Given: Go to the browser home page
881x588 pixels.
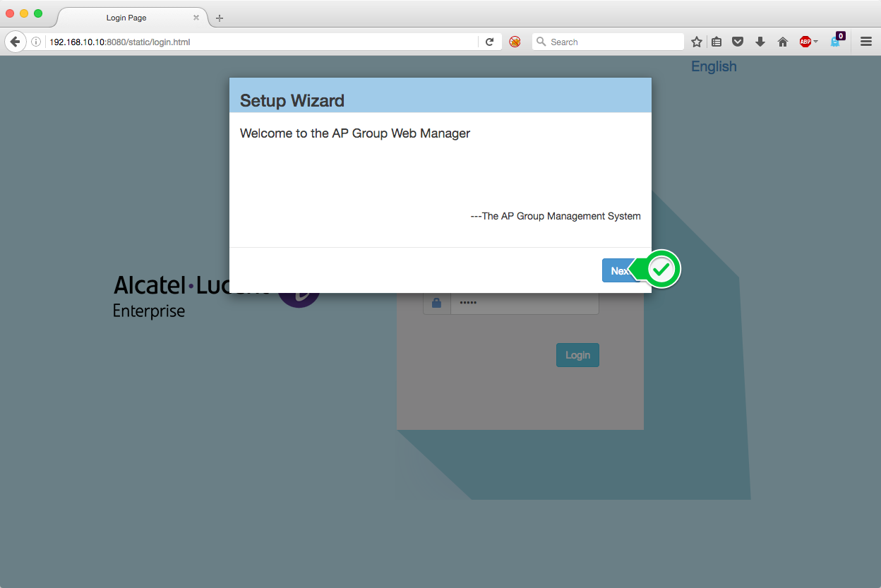Looking at the screenshot, I should [x=783, y=42].
